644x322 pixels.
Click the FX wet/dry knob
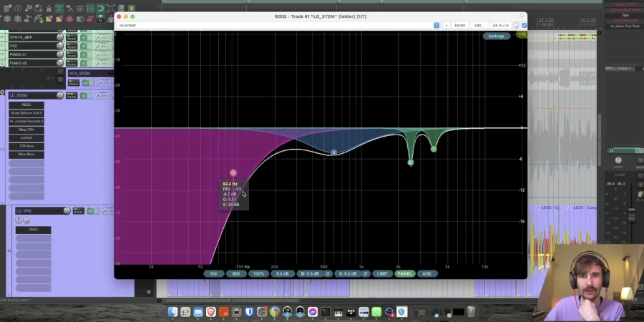(516, 26)
